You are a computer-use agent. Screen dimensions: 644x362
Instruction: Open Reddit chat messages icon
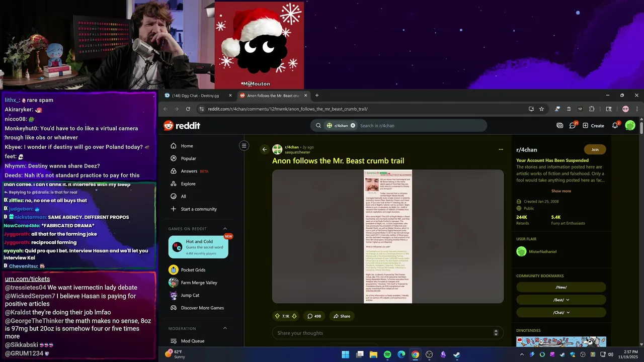pos(573,125)
